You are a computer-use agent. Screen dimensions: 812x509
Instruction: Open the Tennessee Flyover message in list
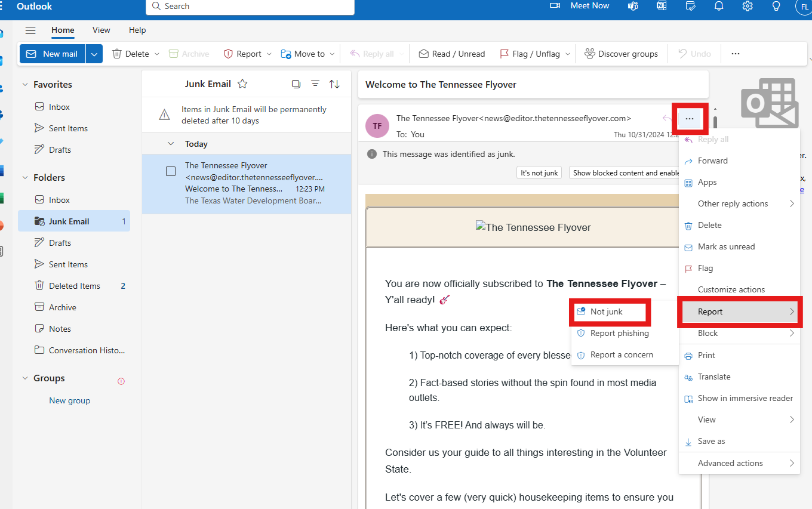[x=247, y=184]
